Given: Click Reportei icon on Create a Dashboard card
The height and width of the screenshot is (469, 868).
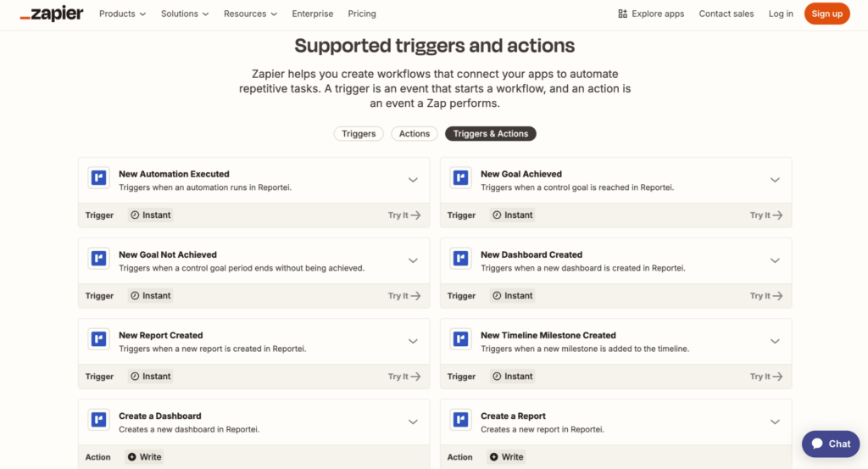Looking at the screenshot, I should [99, 420].
